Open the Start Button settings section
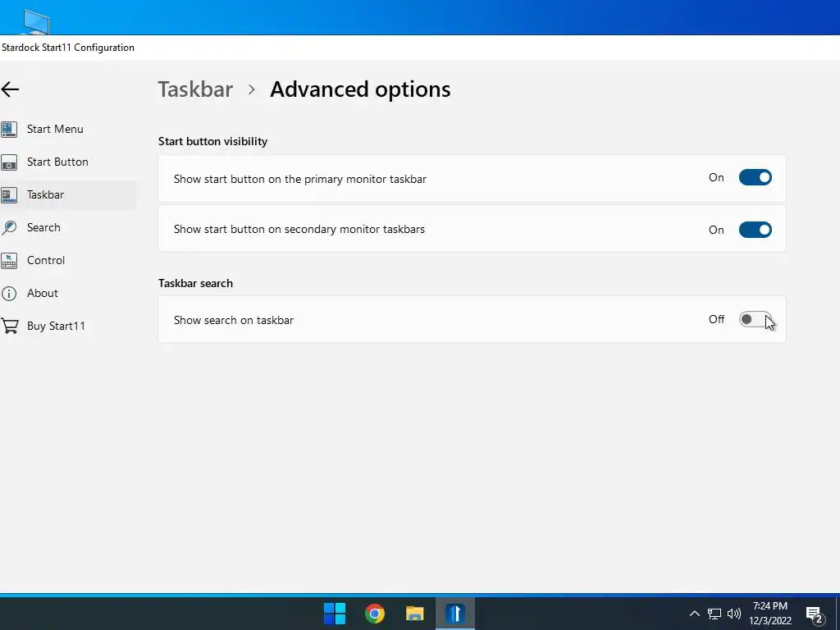840x630 pixels. point(57,162)
